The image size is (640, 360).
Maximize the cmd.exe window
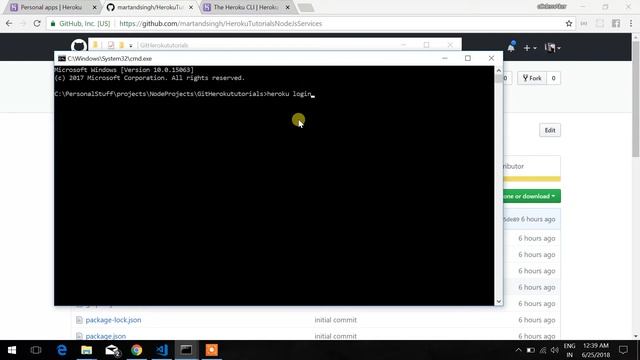coord(468,58)
